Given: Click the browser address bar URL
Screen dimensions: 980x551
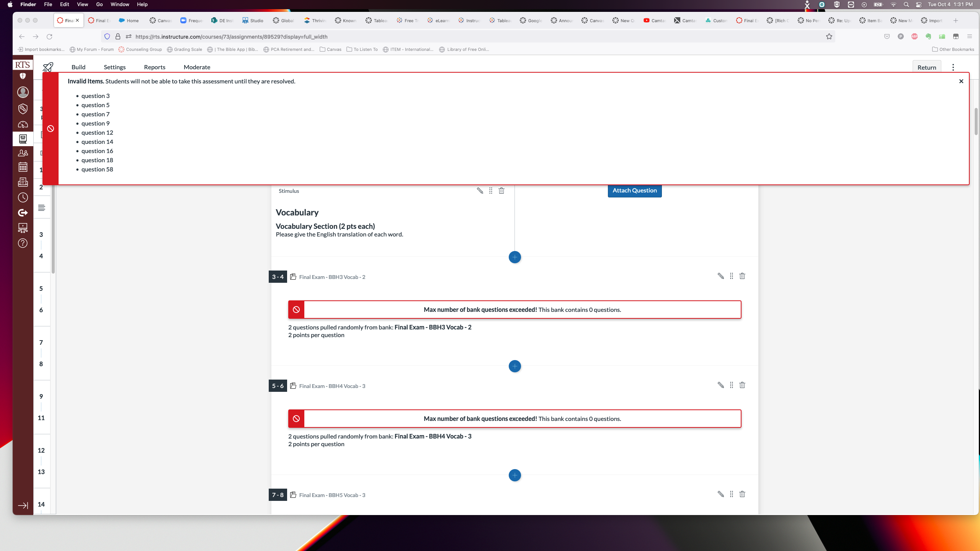Looking at the screenshot, I should click(231, 37).
